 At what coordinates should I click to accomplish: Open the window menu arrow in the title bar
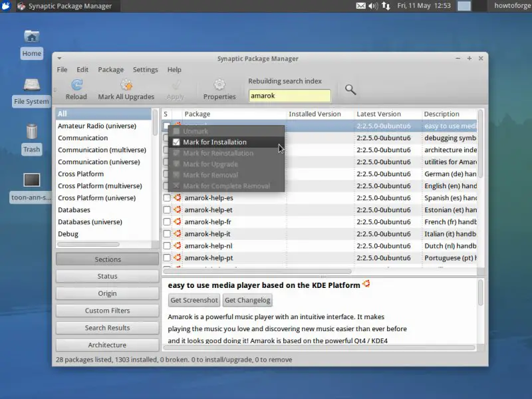[59, 59]
